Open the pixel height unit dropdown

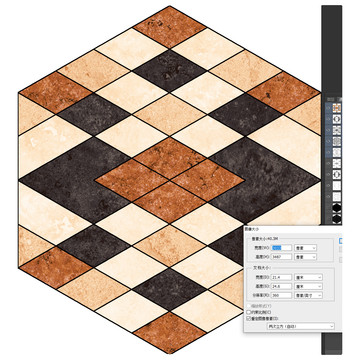point(305,257)
